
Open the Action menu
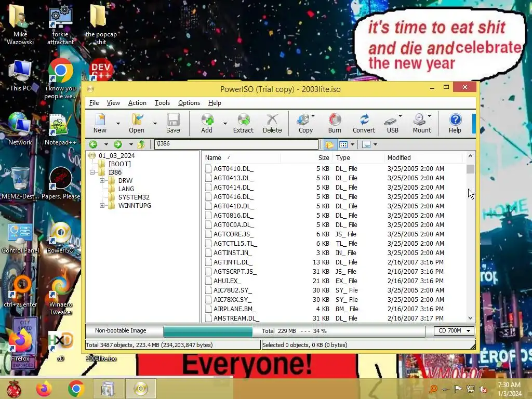tap(137, 103)
